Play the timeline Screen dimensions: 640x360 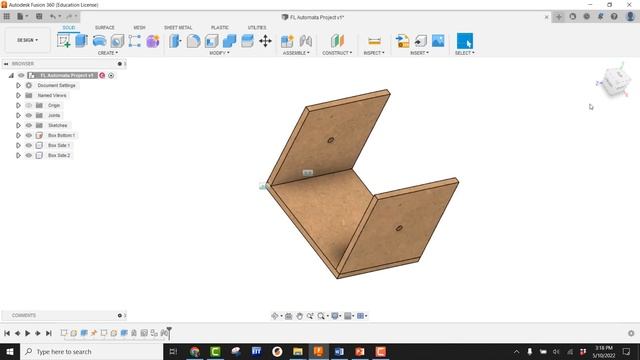(x=27, y=333)
